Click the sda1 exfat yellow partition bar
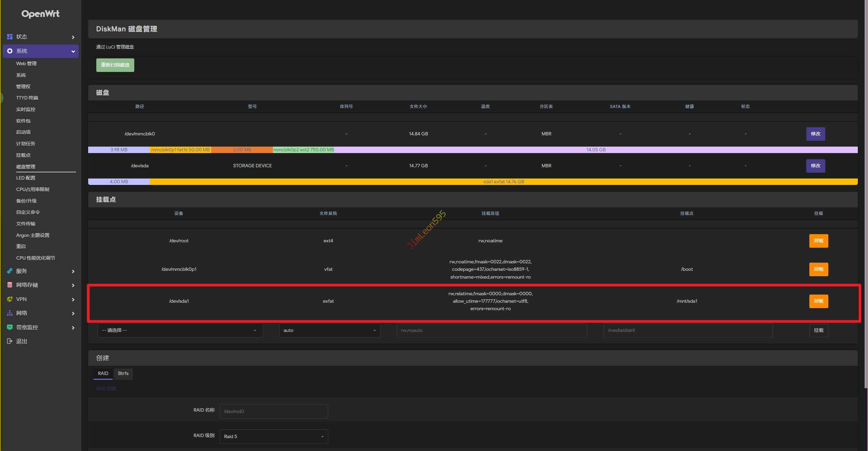This screenshot has height=451, width=868. 504,182
